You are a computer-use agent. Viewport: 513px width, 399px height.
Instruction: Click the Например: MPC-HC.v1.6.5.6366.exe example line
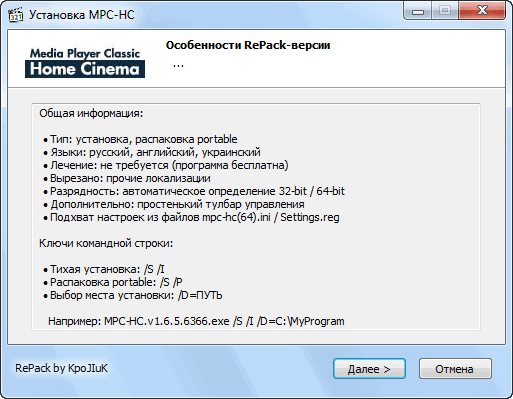pos(196,321)
